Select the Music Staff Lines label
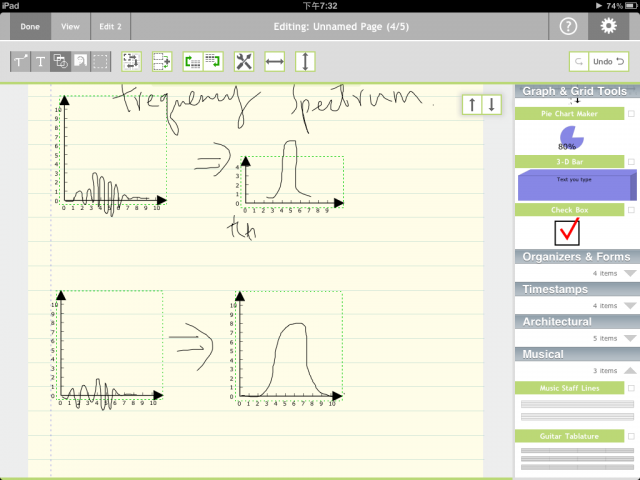 tap(569, 388)
